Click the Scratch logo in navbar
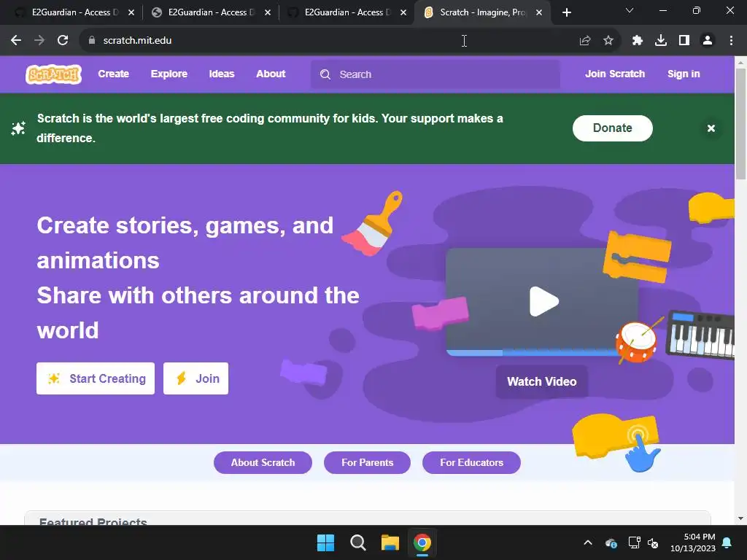This screenshot has width=747, height=560. pyautogui.click(x=53, y=74)
